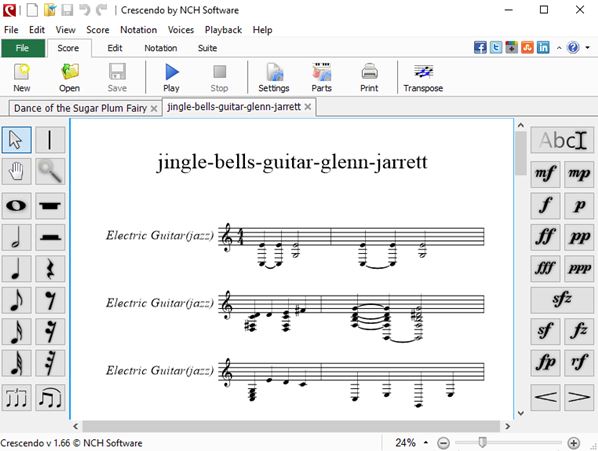Click the New score toolbar button
The height and width of the screenshot is (451, 598).
pyautogui.click(x=22, y=77)
